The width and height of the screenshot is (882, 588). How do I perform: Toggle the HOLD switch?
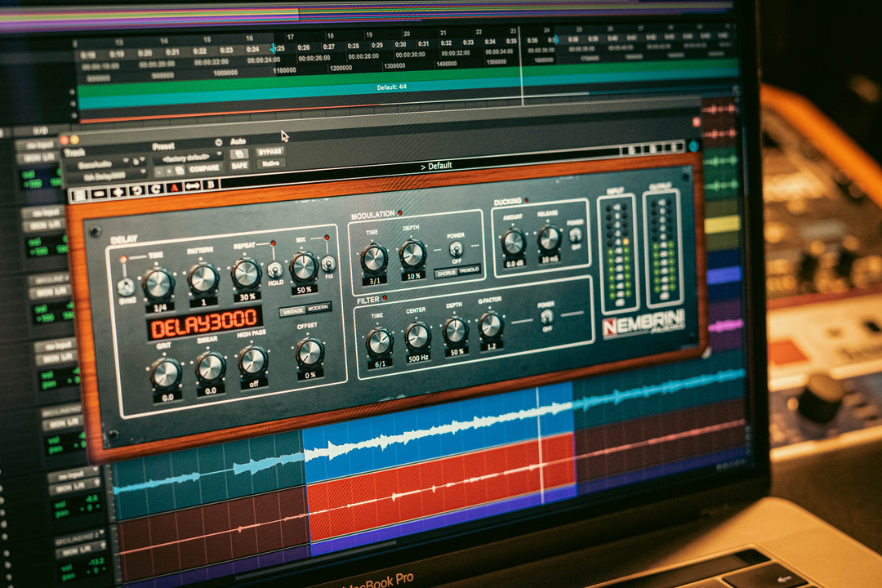tap(275, 270)
